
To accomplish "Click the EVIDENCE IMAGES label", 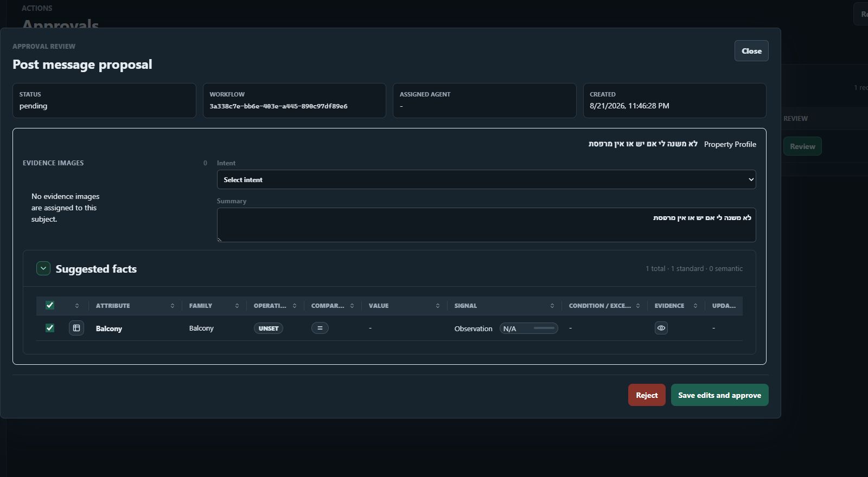I will tap(53, 163).
